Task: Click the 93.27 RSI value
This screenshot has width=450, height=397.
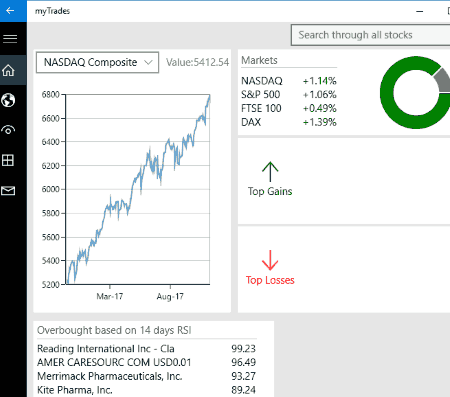Action: coord(243,376)
